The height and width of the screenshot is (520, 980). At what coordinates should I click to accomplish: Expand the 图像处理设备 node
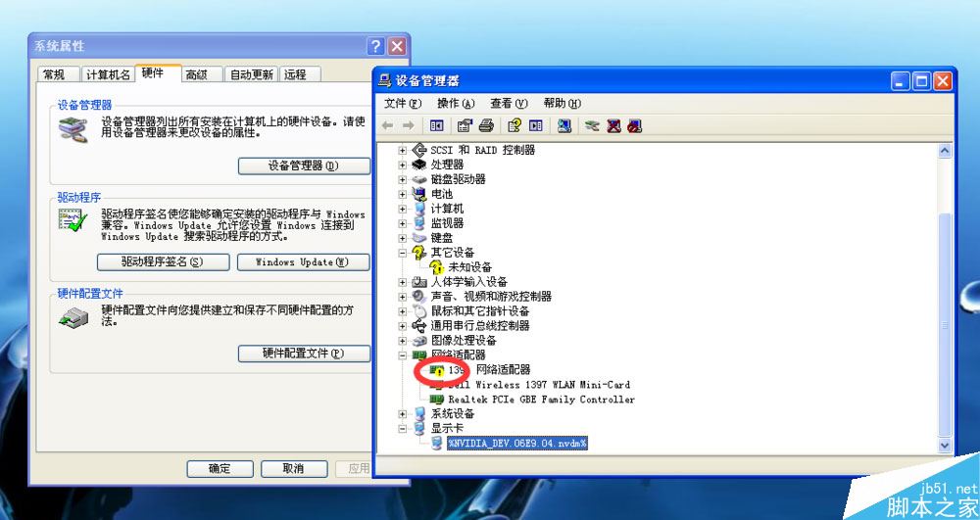[403, 340]
